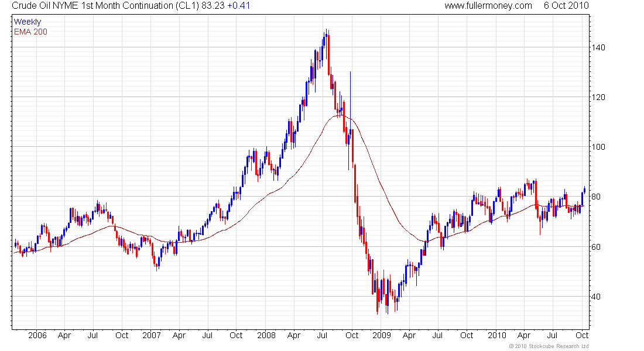The width and height of the screenshot is (644, 351).
Task: Click the 80 price axis label
Action: pos(596,197)
